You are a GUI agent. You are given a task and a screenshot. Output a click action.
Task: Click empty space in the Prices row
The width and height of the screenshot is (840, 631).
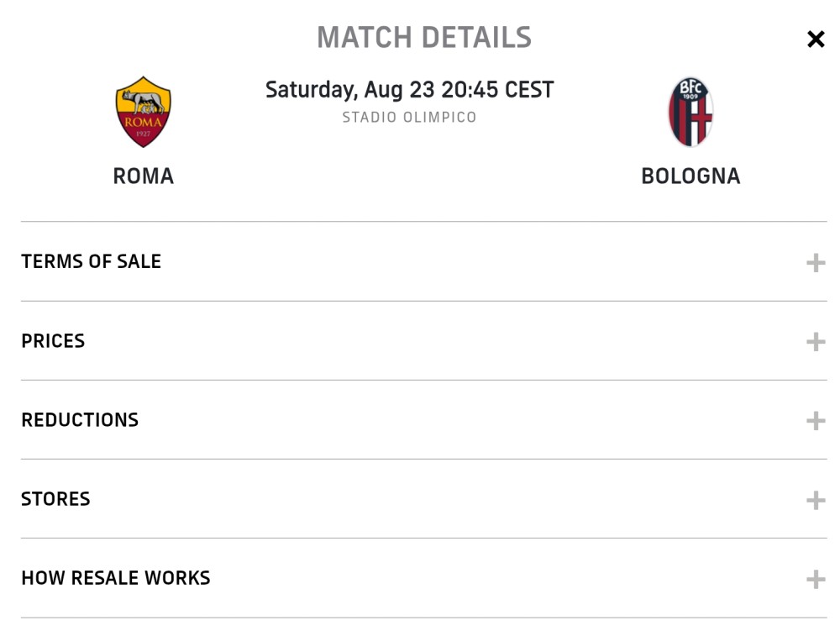pyautogui.click(x=428, y=340)
